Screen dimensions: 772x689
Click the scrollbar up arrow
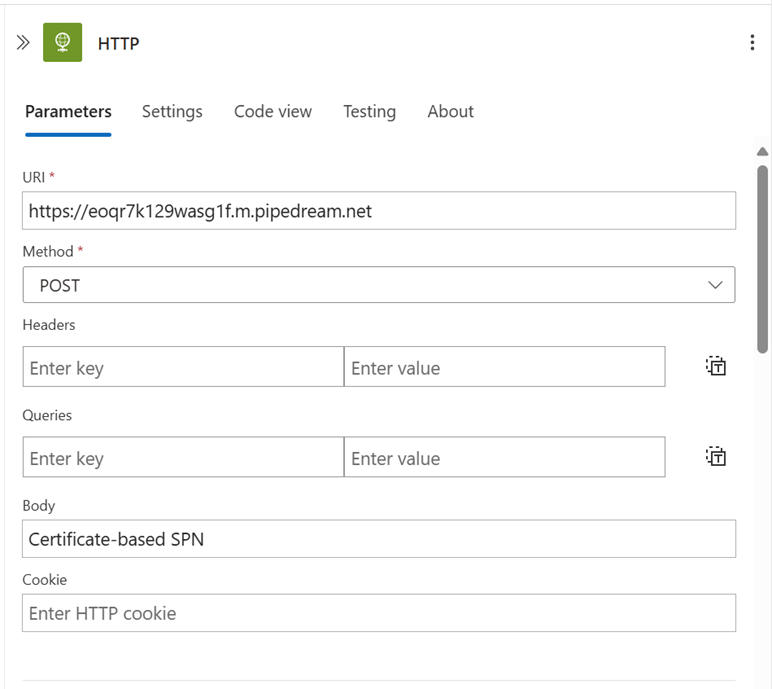coord(762,152)
